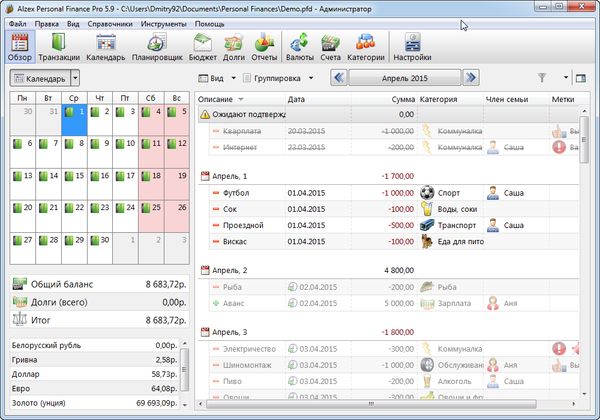The height and width of the screenshot is (420, 600).
Task: Expand the Группировка dropdown
Action: coord(311,78)
